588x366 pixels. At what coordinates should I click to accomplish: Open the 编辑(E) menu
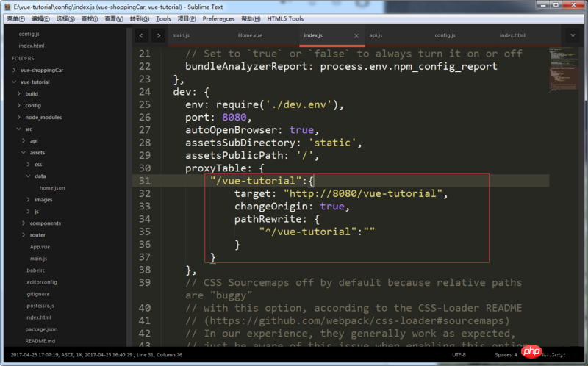coord(40,19)
